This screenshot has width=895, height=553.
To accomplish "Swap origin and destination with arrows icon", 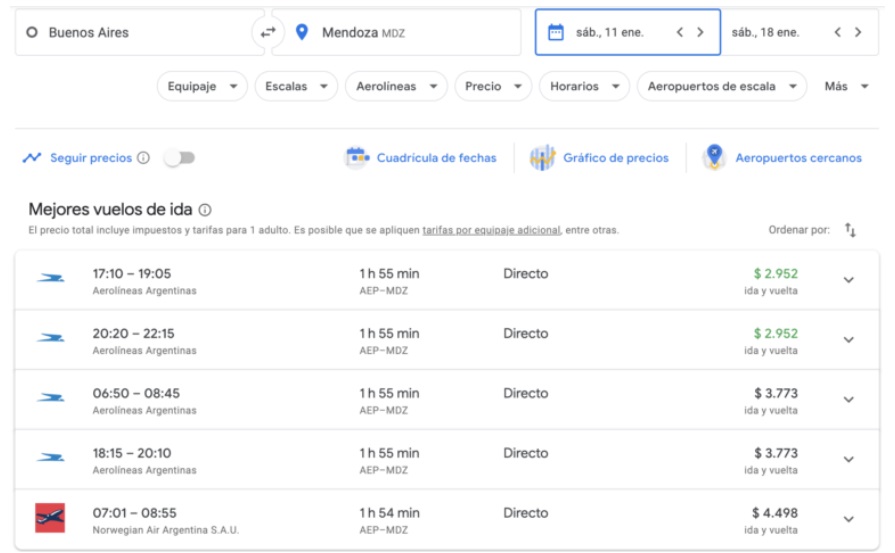I will tap(268, 33).
